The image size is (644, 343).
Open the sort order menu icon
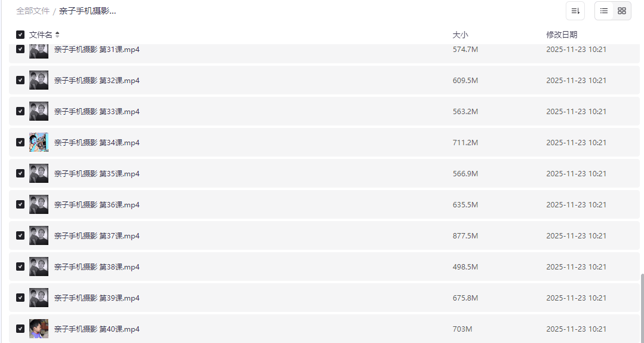575,11
